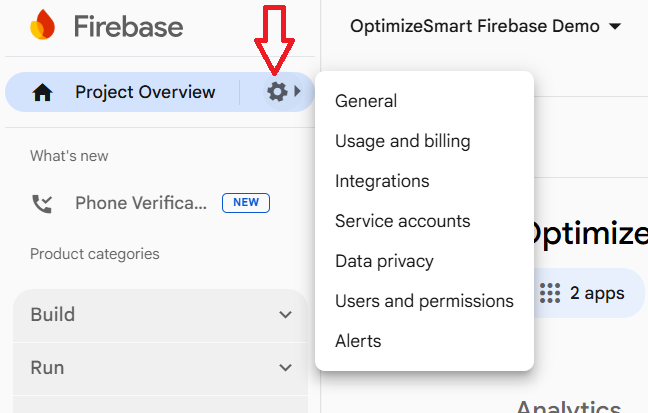648x413 pixels.
Task: Select Service accounts menu entry
Action: click(402, 221)
